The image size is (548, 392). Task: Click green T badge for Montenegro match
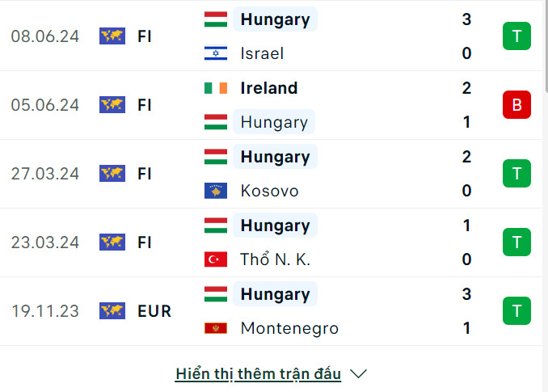point(516,311)
